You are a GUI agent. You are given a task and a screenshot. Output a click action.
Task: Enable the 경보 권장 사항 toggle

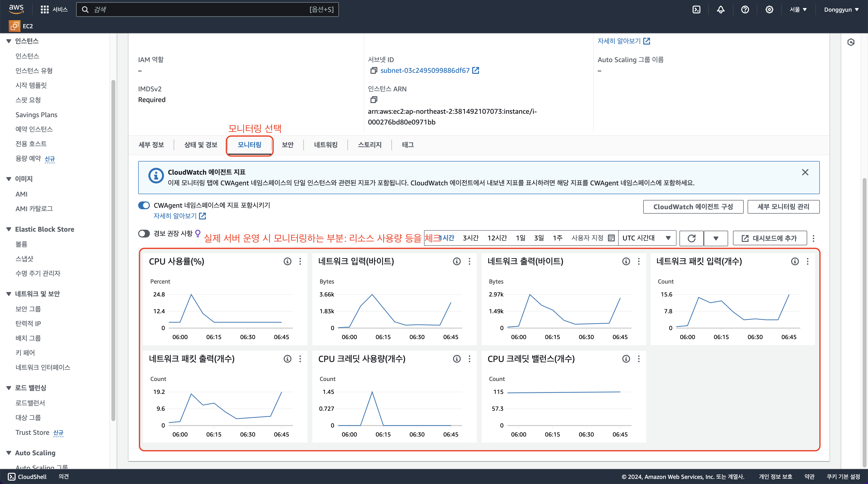coord(144,233)
